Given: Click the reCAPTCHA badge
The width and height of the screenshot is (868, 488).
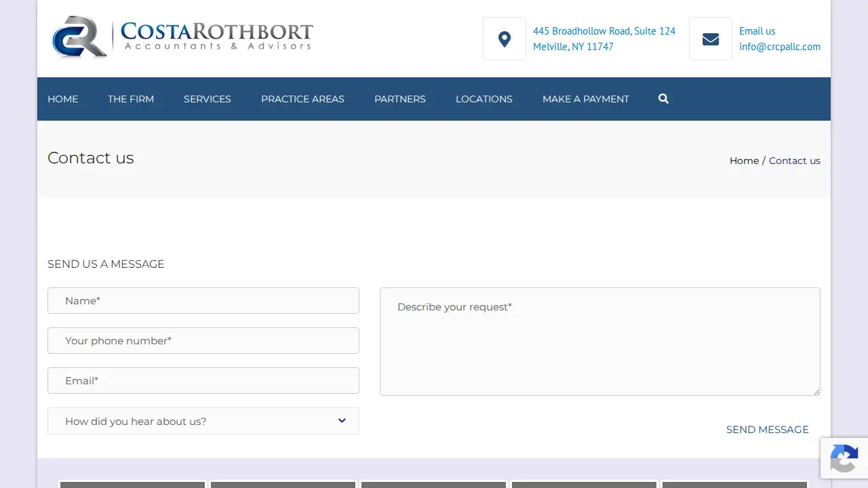Looking at the screenshot, I should [x=844, y=458].
